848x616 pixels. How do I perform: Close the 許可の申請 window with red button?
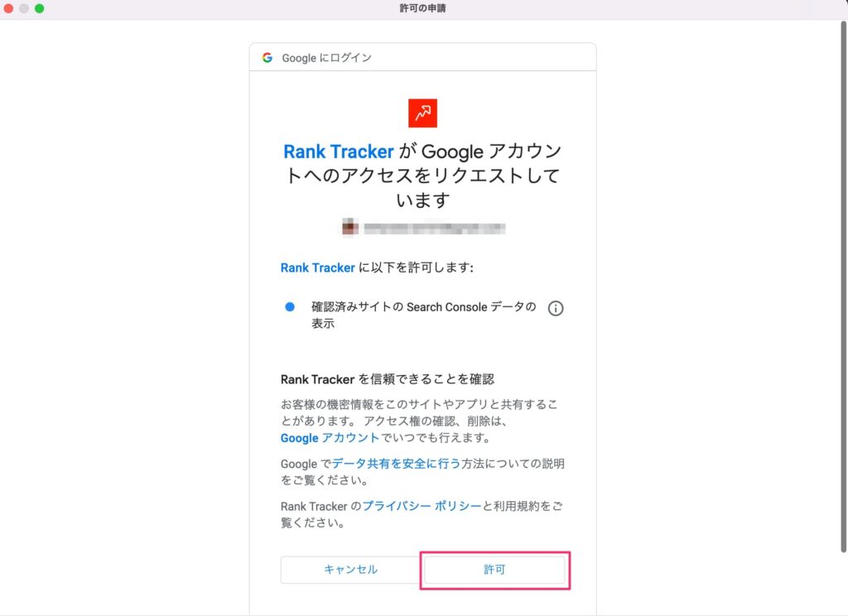(8, 8)
